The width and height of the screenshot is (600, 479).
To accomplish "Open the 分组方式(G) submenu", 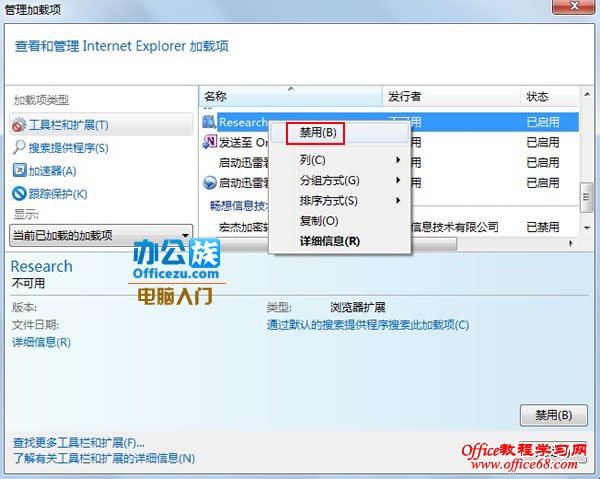I will pyautogui.click(x=339, y=180).
